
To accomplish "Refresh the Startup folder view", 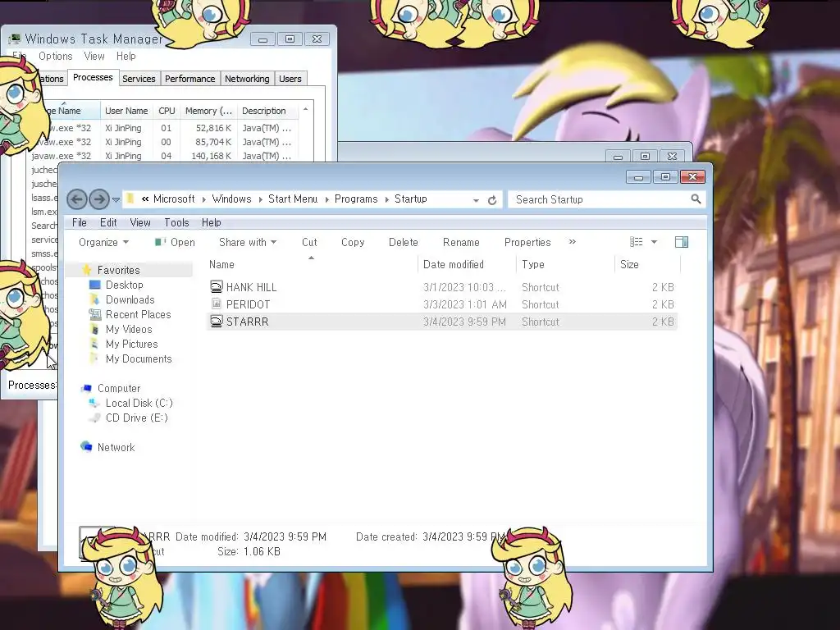I will coord(492,200).
